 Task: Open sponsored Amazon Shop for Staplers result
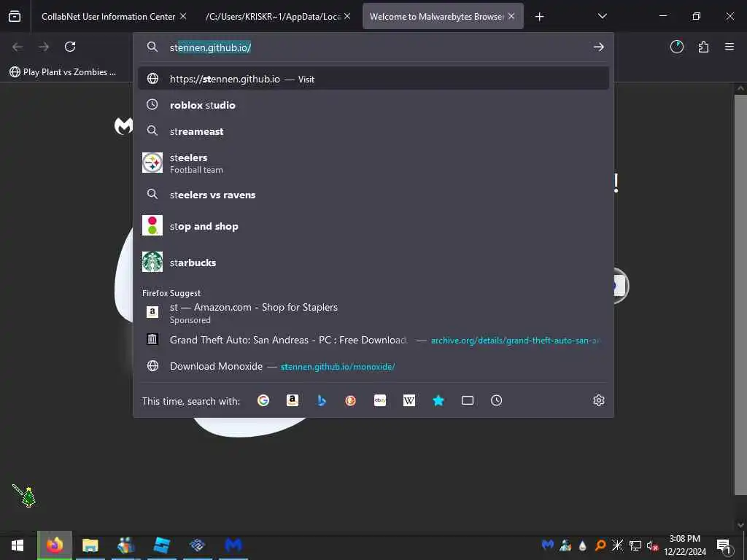373,313
